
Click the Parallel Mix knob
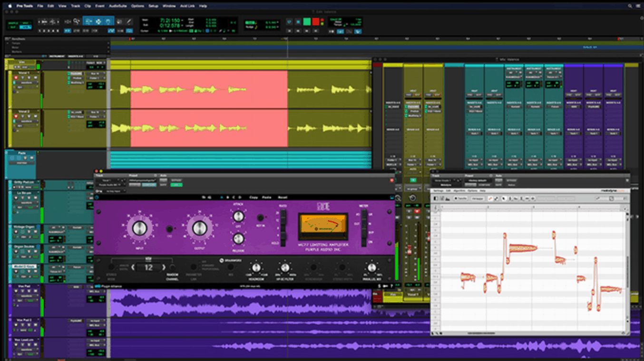point(371,267)
